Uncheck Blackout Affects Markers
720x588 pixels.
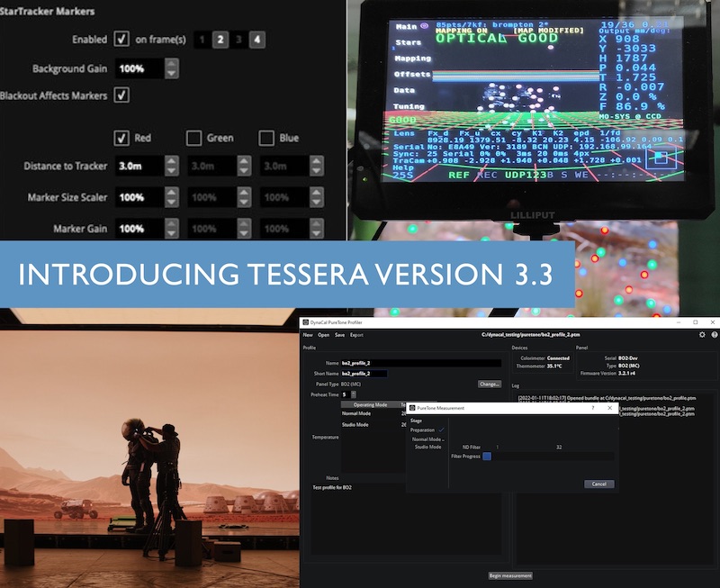121,95
